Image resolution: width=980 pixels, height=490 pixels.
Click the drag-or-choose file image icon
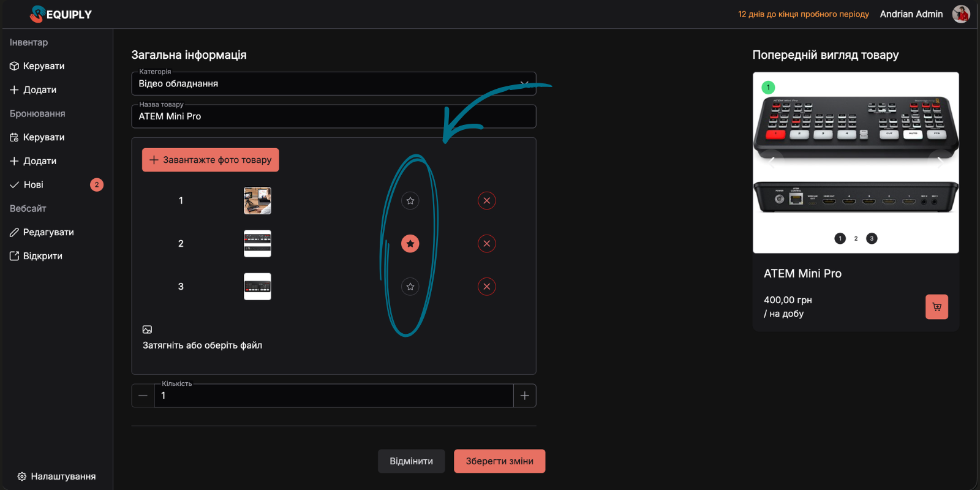pyautogui.click(x=147, y=330)
